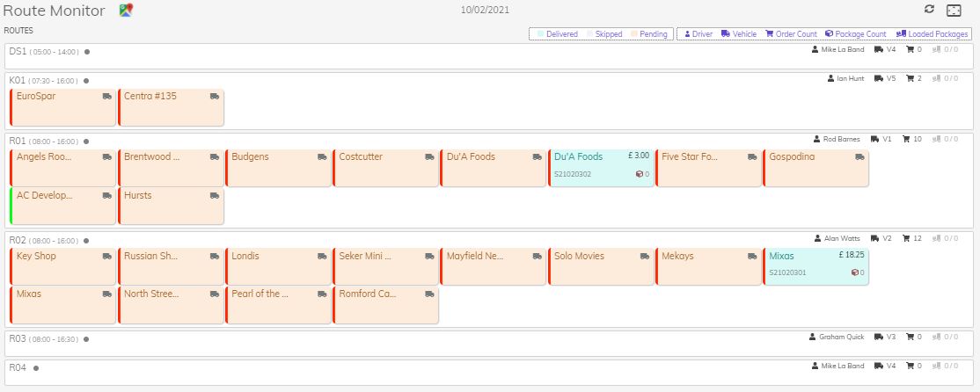Click the truck icon on Russian Sh... card
The height and width of the screenshot is (392, 980).
point(215,257)
